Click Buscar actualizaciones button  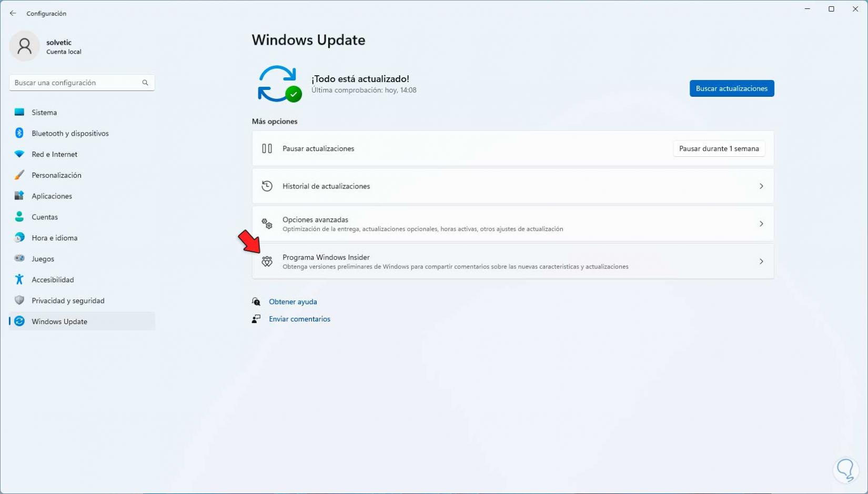click(x=732, y=88)
